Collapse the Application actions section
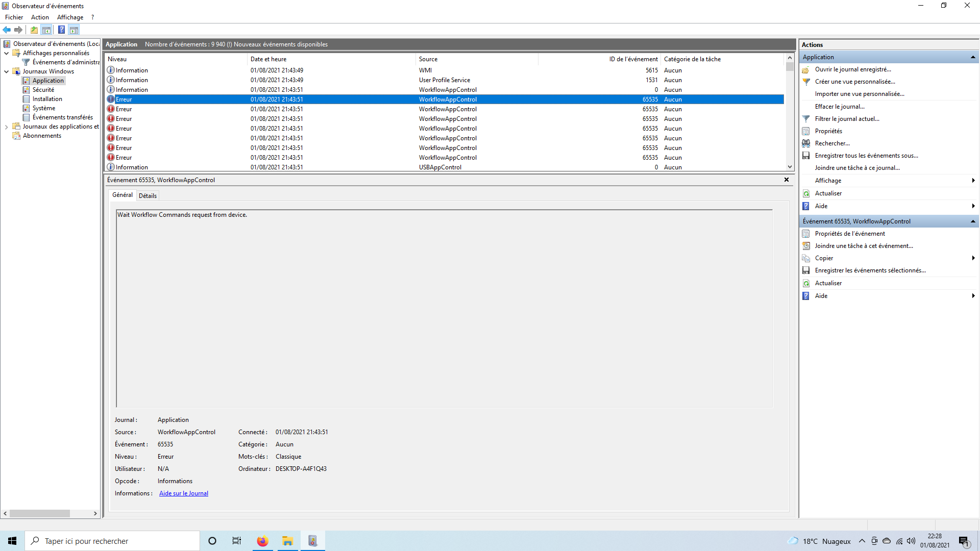 [973, 57]
